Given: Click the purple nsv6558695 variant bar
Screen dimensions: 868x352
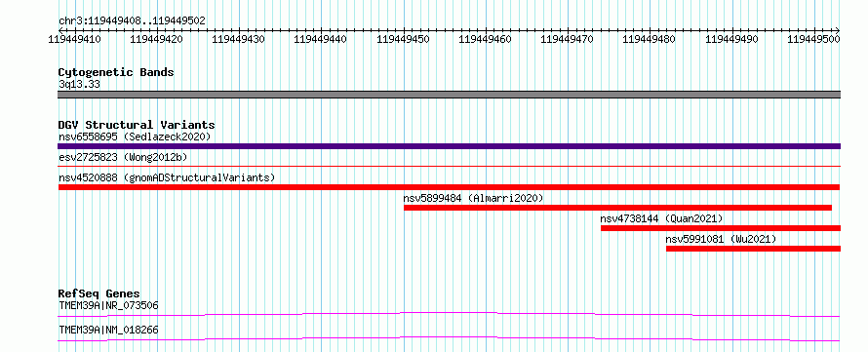Looking at the screenshot, I should 450,146.
